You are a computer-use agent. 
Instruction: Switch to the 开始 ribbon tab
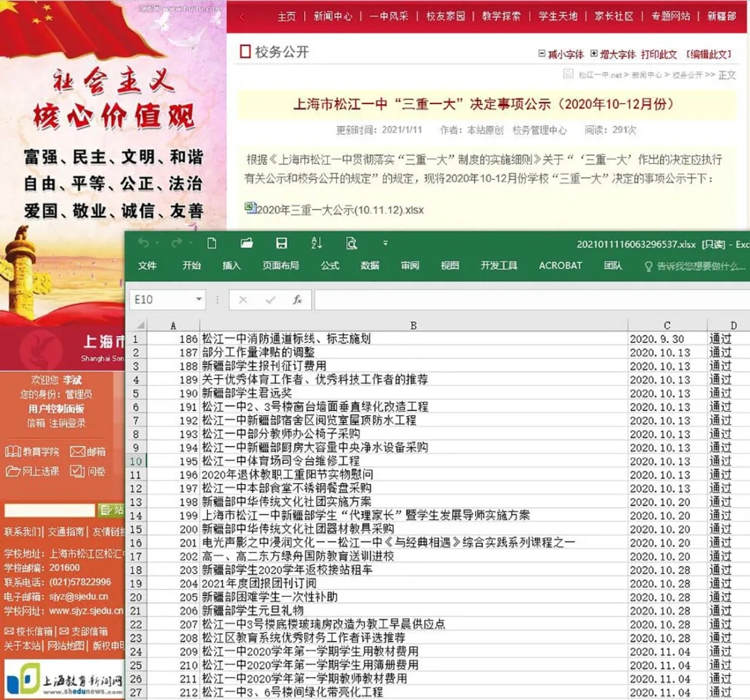(192, 265)
